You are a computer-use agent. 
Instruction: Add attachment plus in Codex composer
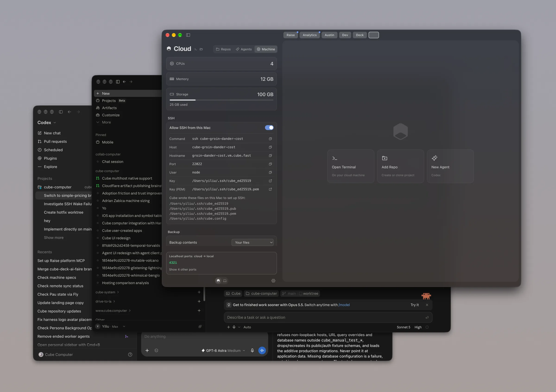pyautogui.click(x=147, y=350)
